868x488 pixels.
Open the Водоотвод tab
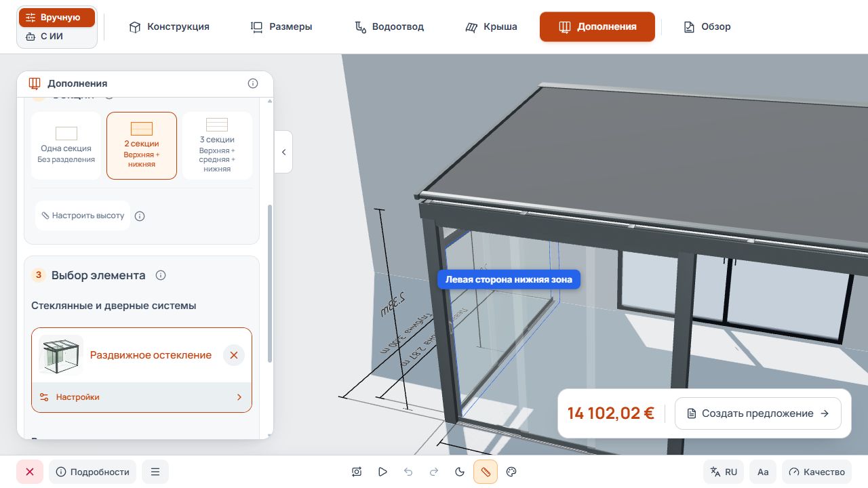coord(389,27)
